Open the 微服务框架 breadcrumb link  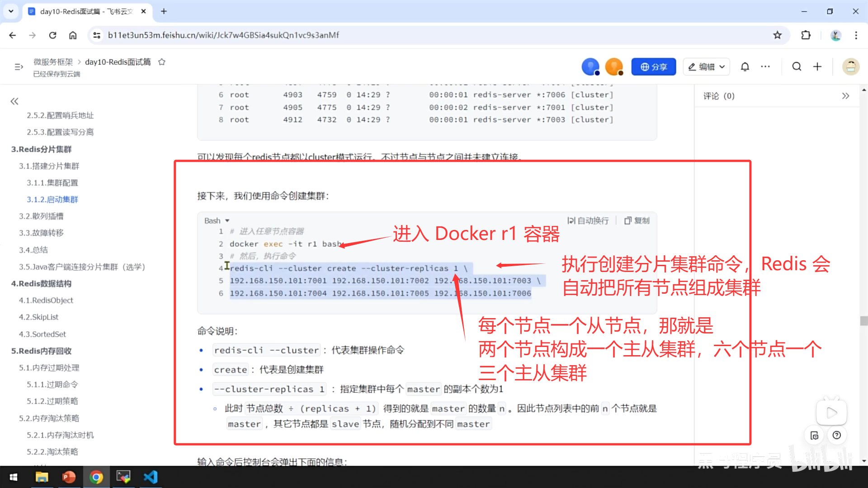[x=53, y=62]
